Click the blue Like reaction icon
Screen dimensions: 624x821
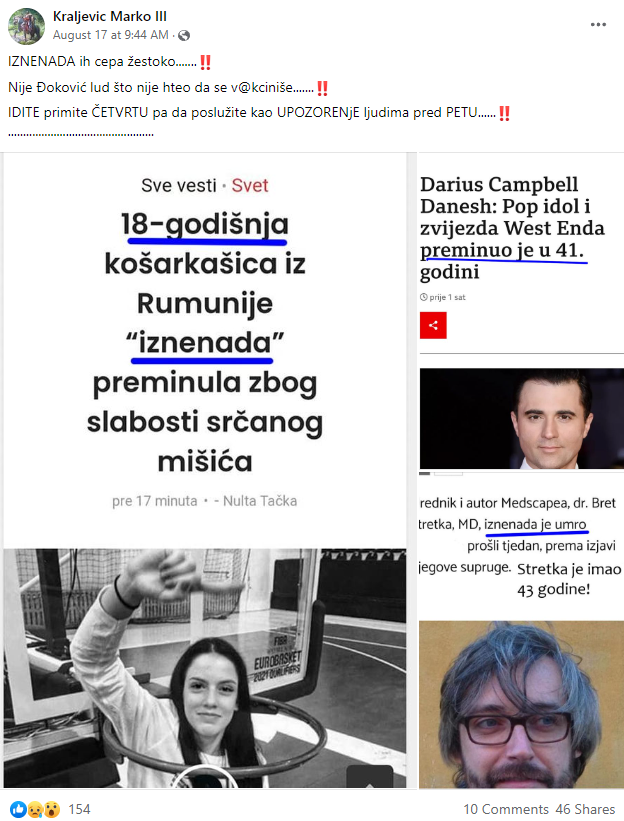(18, 809)
